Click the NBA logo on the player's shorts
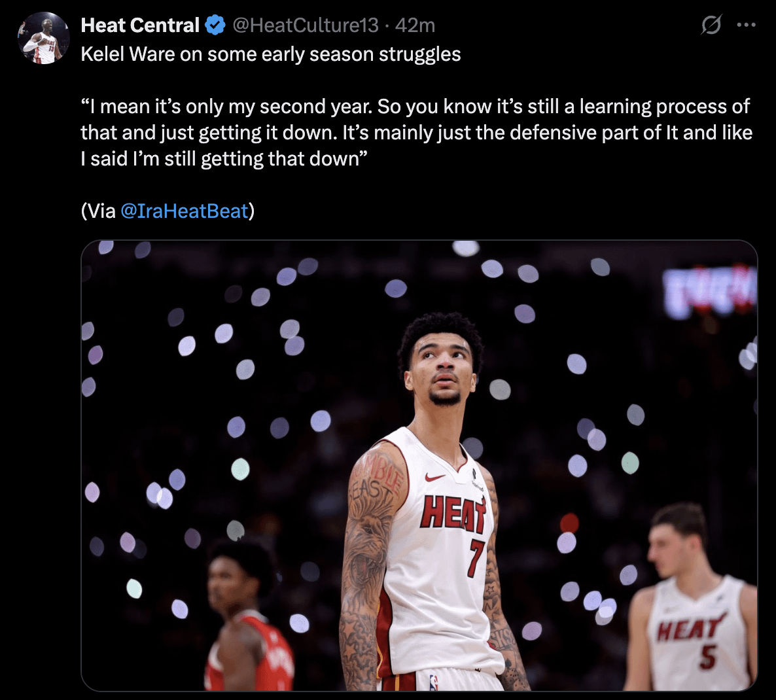Viewport: 776px width, 700px height. coord(433,682)
